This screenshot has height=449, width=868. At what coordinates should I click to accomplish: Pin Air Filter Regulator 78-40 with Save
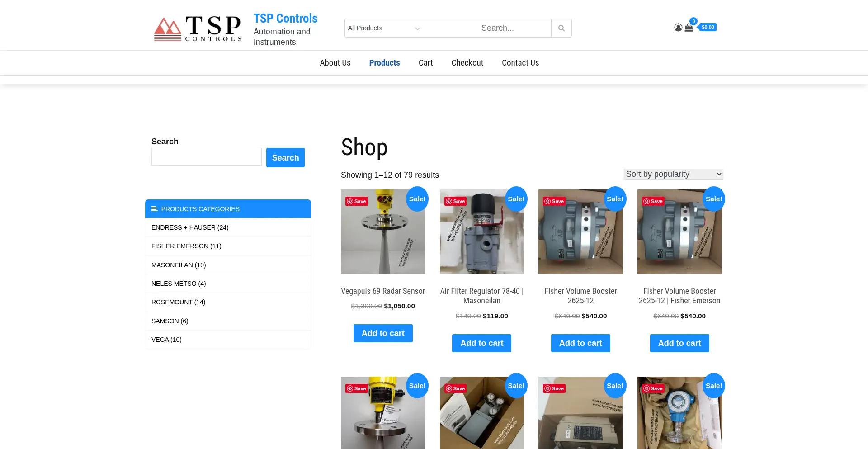455,201
